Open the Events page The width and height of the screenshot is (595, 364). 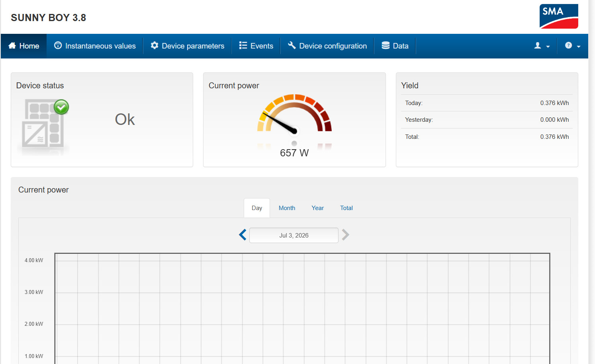coord(256,46)
